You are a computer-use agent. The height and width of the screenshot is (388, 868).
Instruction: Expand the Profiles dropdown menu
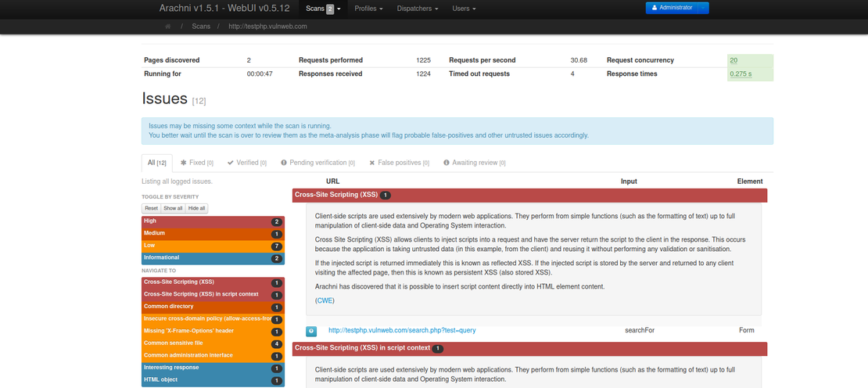click(x=368, y=8)
